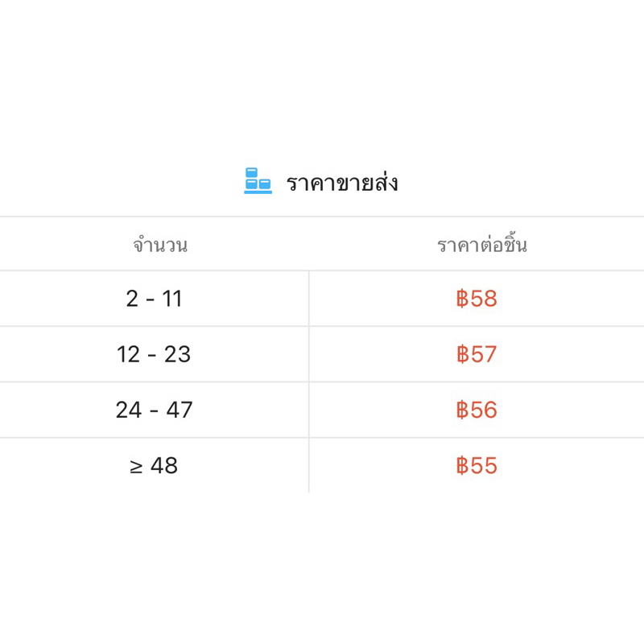Click the baht symbol in ฿58
The width and height of the screenshot is (644, 644).
point(462,299)
